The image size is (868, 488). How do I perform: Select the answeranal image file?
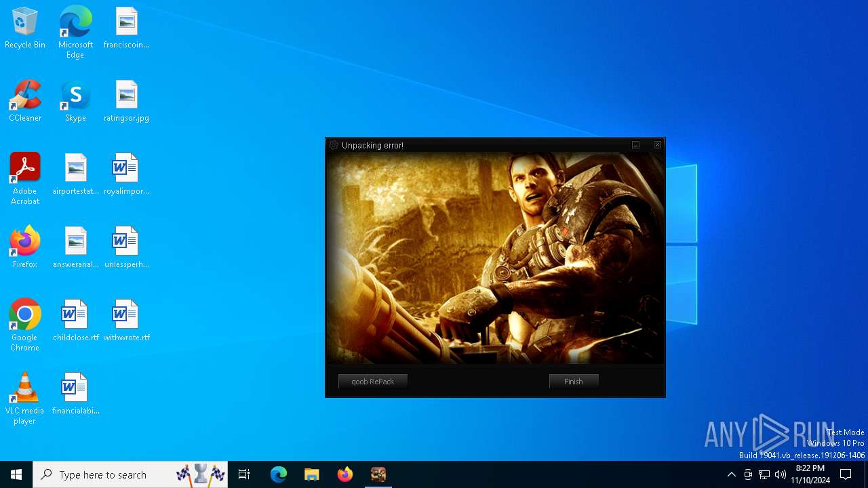[75, 248]
